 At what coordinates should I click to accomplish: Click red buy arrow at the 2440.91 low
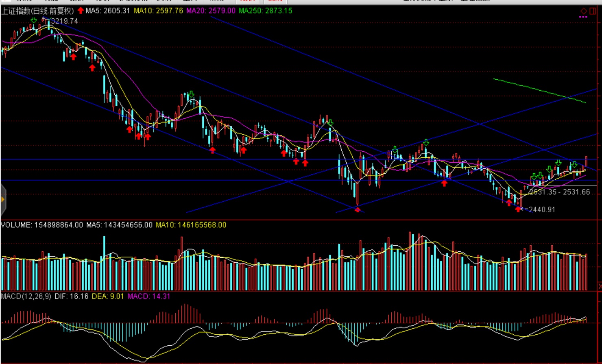[518, 209]
